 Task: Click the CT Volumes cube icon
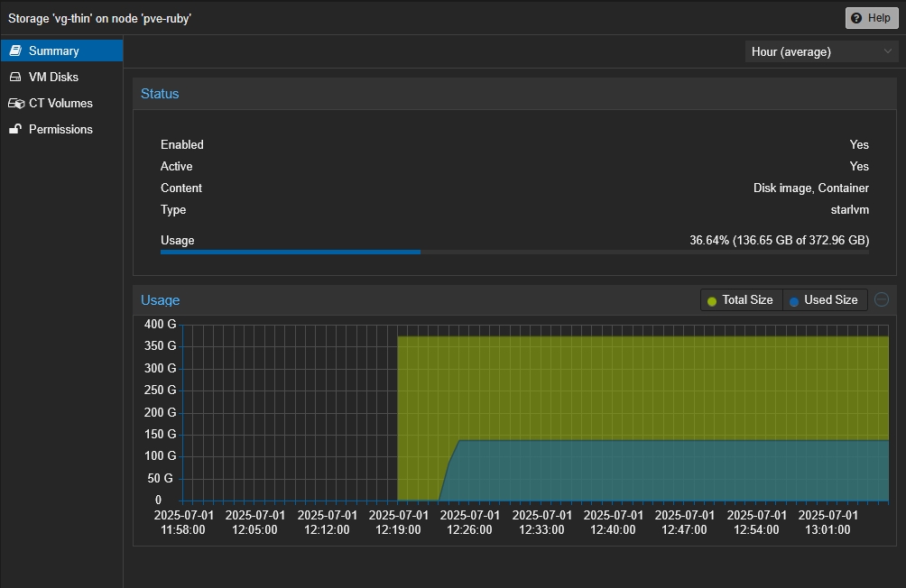[x=16, y=104]
